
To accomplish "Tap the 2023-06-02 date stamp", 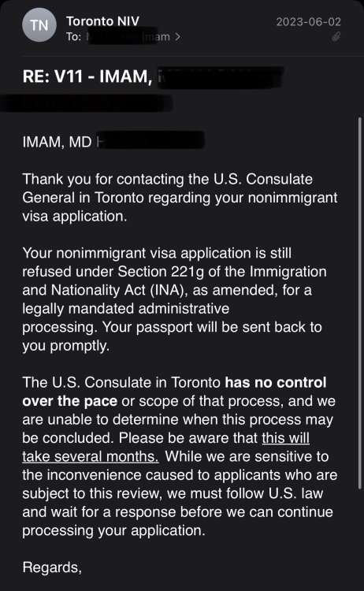I will [309, 21].
